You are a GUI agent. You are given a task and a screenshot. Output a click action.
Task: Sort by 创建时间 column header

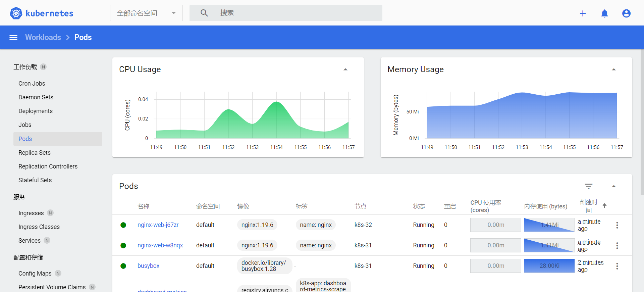589,206
